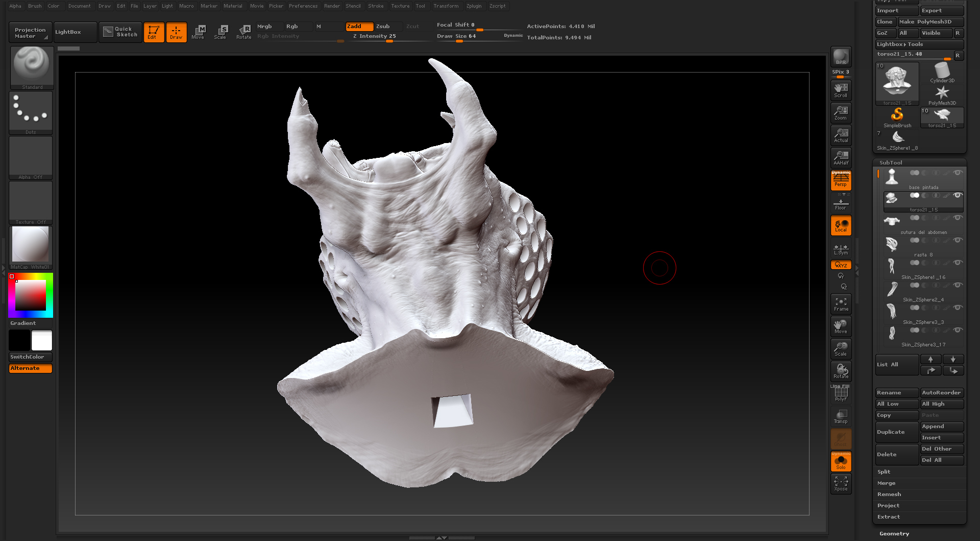Select the Move tool on the top shelf
The height and width of the screenshot is (541, 980).
click(199, 32)
